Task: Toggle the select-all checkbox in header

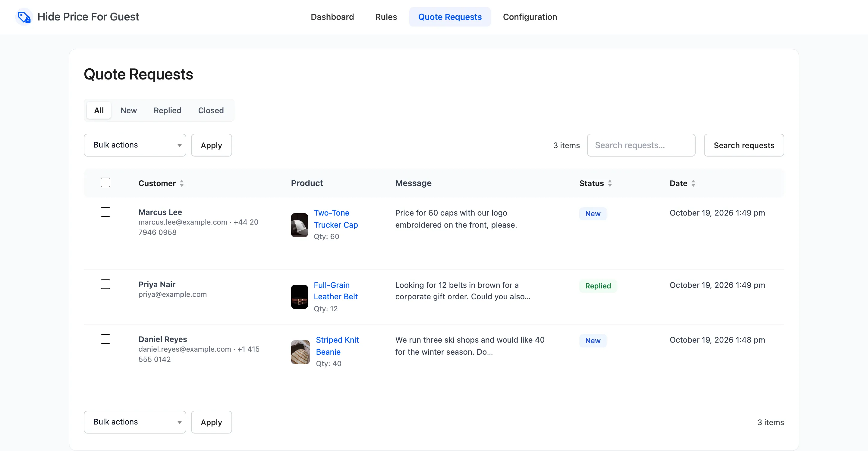Action: tap(105, 182)
